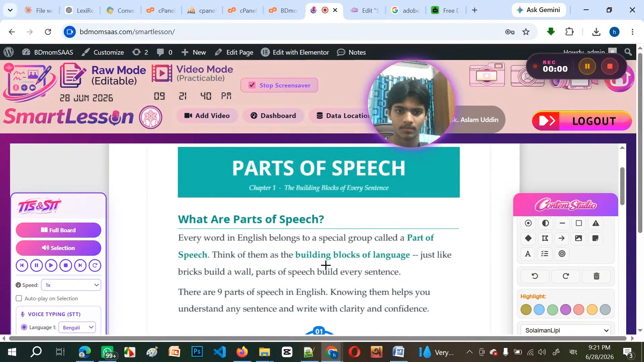Viewport: 644px width, 362px height.
Task: Click the Ask Gemini button
Action: pos(539,10)
